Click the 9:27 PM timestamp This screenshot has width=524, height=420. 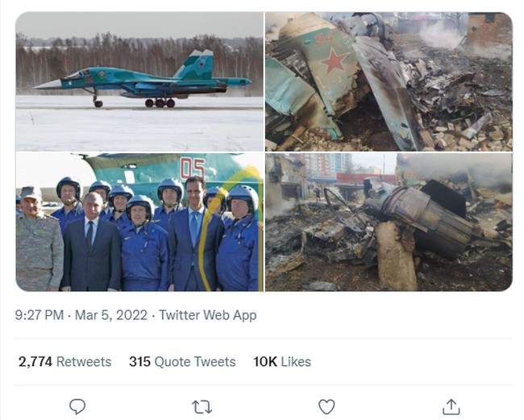coord(39,315)
